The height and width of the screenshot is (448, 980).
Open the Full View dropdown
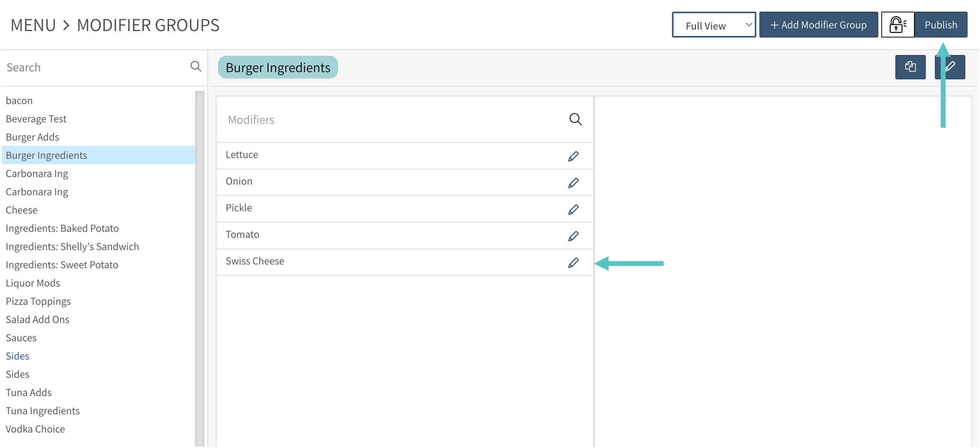[x=713, y=25]
